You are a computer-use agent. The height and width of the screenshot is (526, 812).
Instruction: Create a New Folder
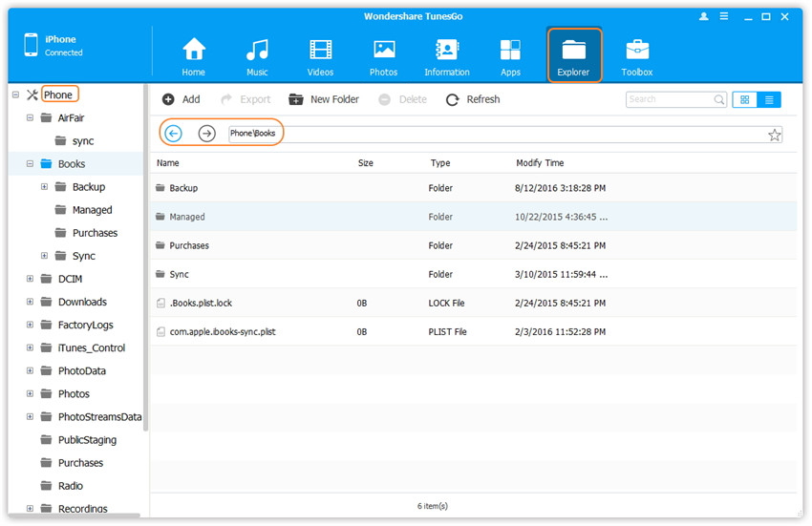324,99
